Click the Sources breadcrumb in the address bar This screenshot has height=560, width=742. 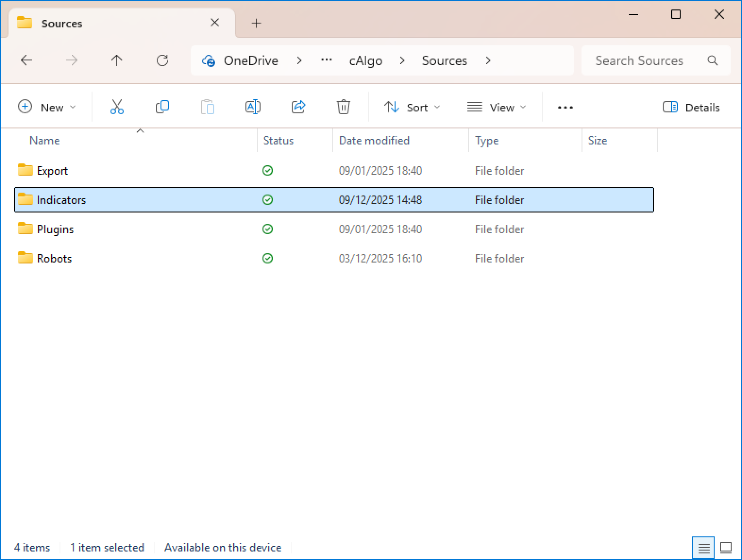(445, 61)
